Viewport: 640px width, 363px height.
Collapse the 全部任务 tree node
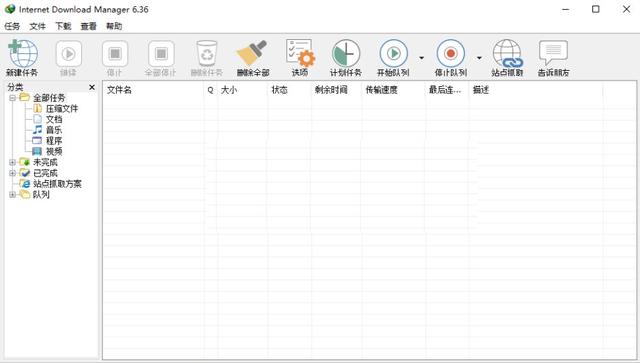coord(12,98)
